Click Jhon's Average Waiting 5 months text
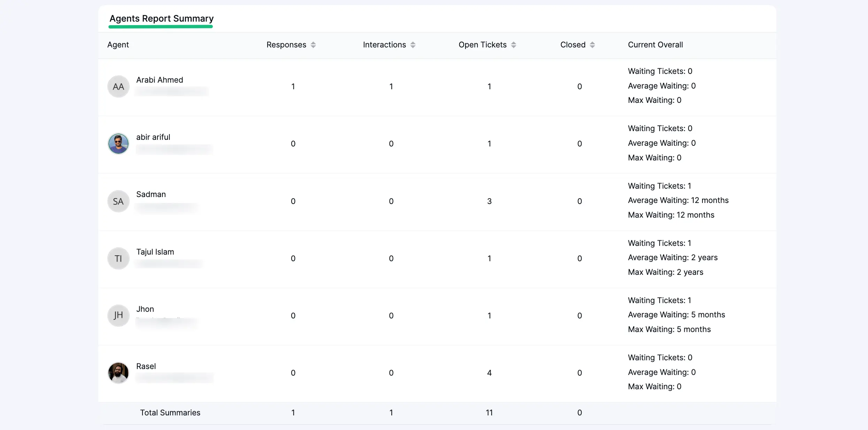The width and height of the screenshot is (868, 430). pos(676,315)
